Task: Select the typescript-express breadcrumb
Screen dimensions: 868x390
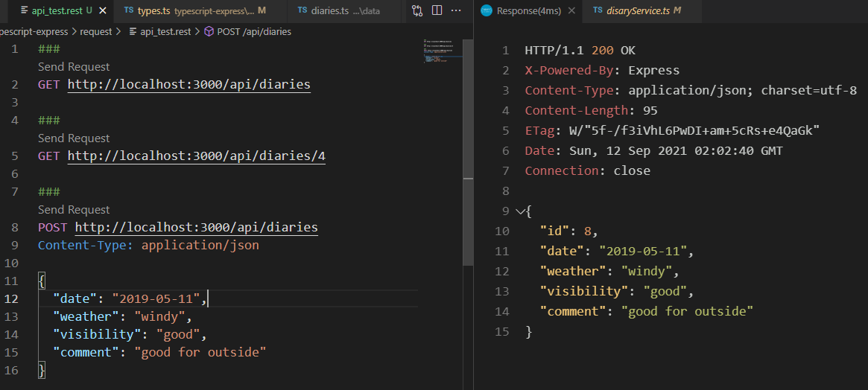Action: point(34,31)
